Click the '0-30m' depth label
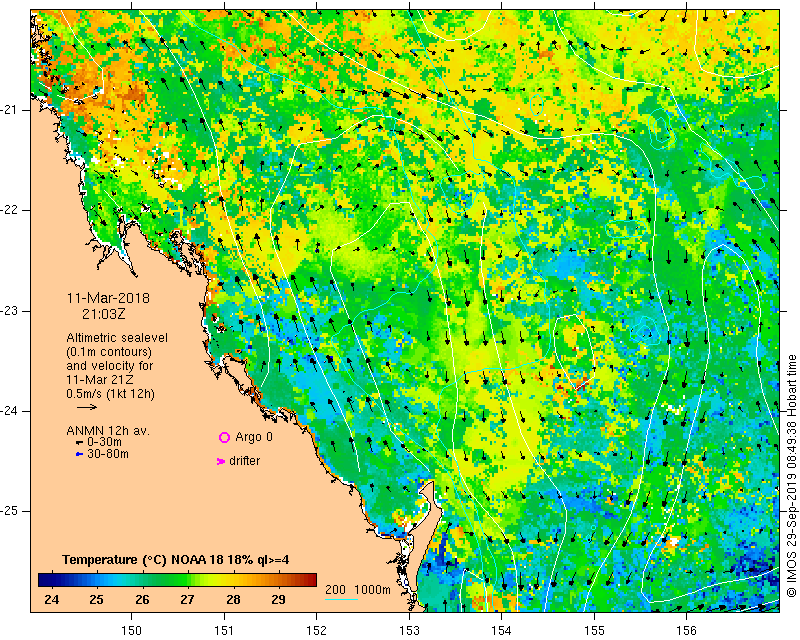This screenshot has height=640, width=800. tap(105, 442)
